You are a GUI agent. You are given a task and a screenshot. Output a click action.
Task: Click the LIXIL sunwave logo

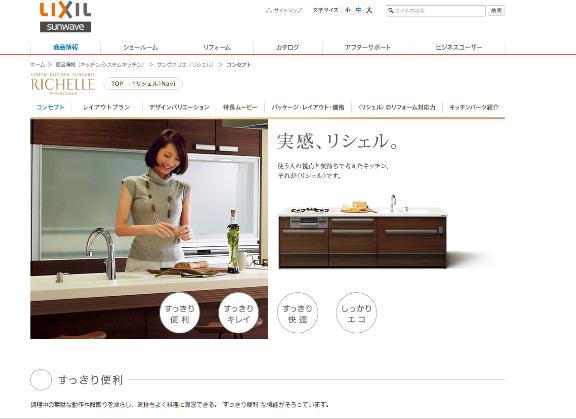click(65, 17)
